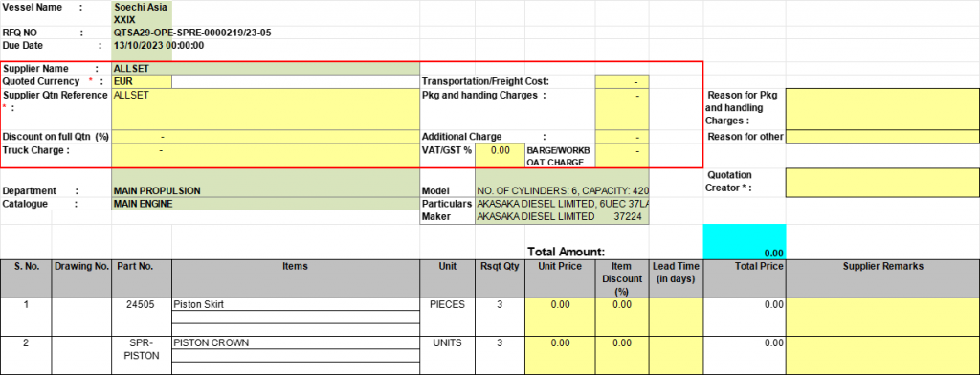Click the Maker value cell with 37224

click(x=562, y=217)
